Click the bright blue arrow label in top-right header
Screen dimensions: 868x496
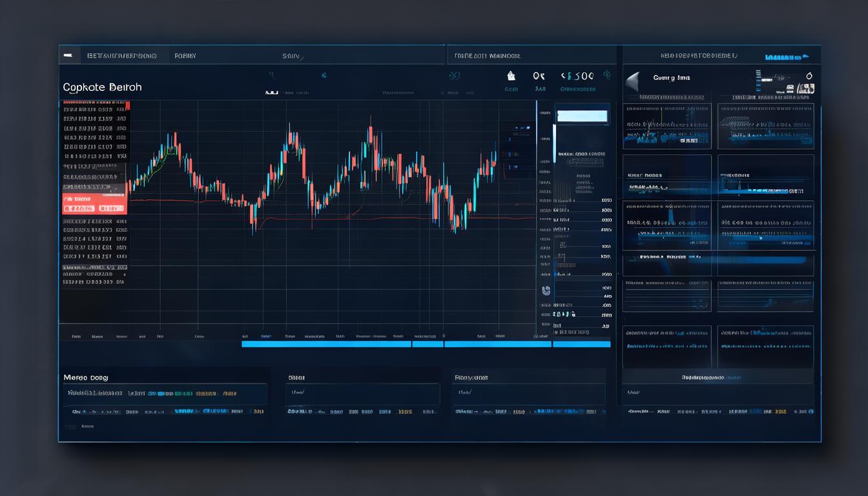[787, 57]
